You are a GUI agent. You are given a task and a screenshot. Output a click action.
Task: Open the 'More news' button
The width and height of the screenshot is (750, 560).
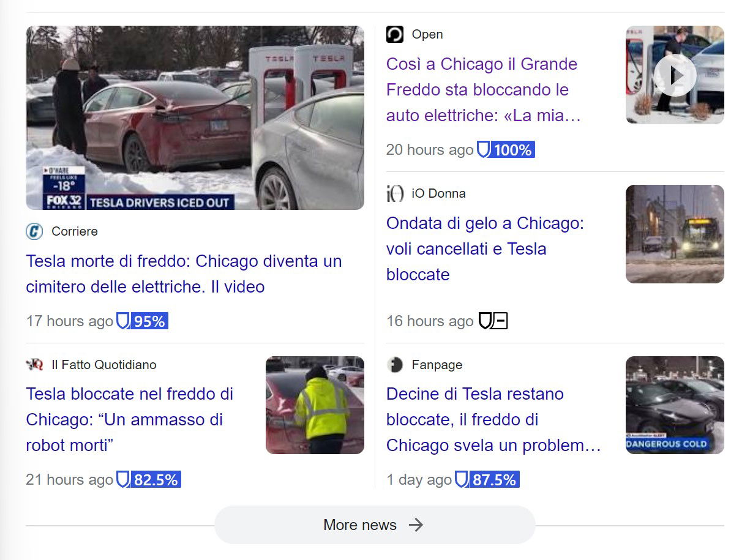tap(374, 525)
